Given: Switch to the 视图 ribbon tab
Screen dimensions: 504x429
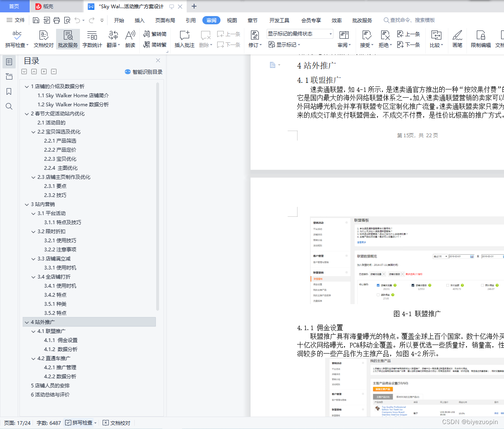Looking at the screenshot, I should coord(232,20).
